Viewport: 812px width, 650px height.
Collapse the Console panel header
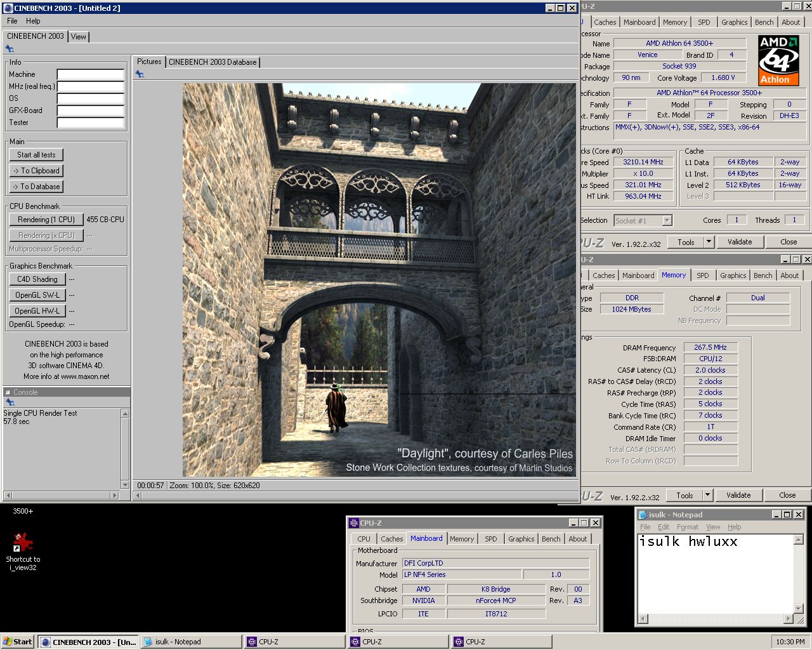tap(8, 392)
